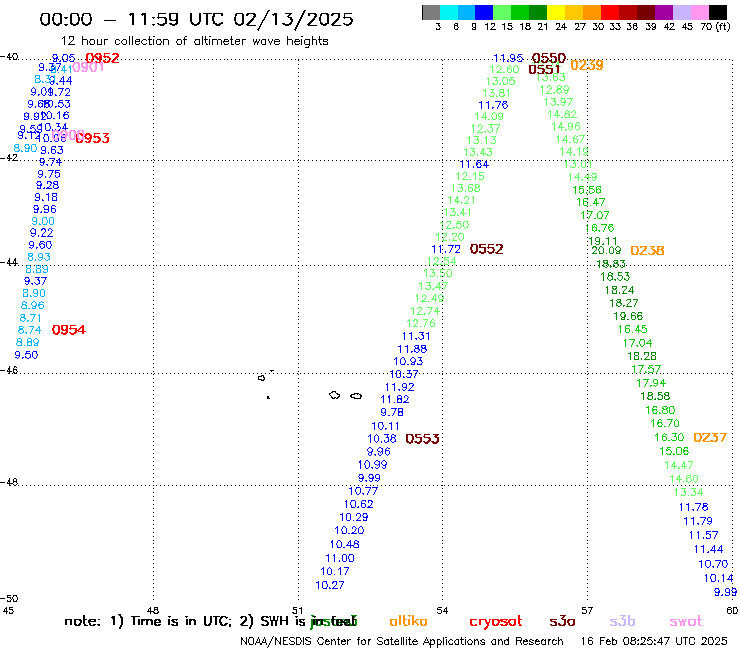The image size is (740, 650).
Task: Select the wave height reading 16.30
Action: [x=669, y=437]
